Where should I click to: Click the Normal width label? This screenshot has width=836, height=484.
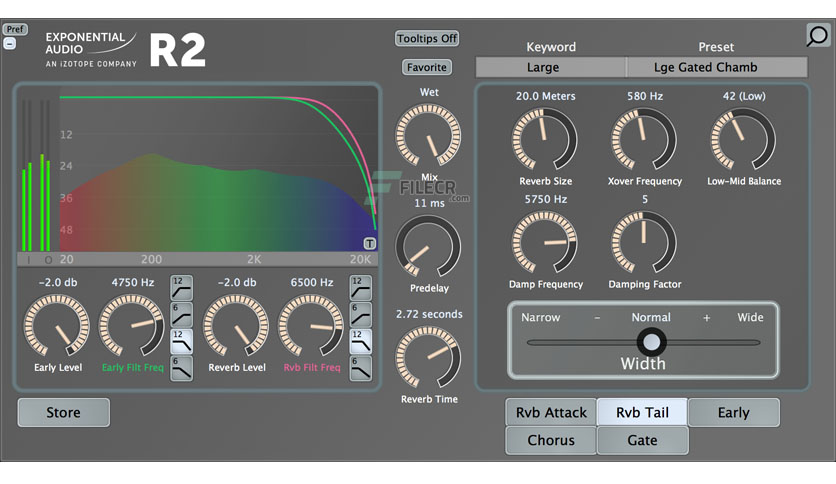pos(651,317)
